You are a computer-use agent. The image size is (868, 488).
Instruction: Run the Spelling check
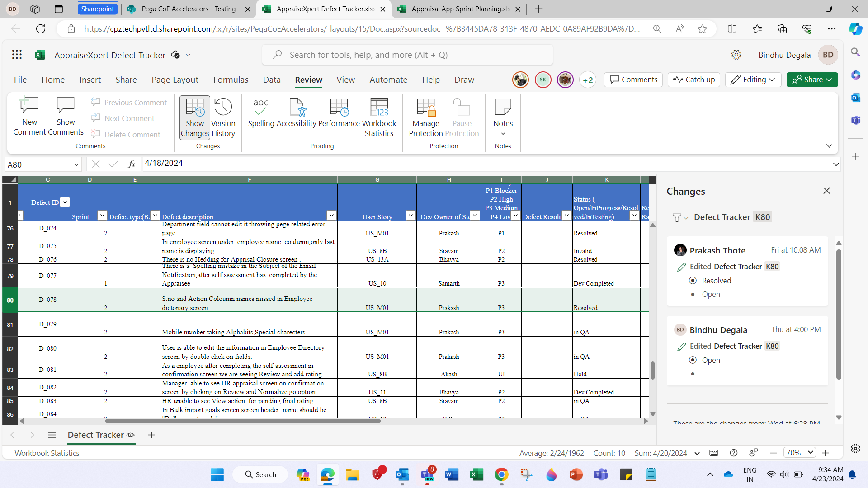(261, 113)
